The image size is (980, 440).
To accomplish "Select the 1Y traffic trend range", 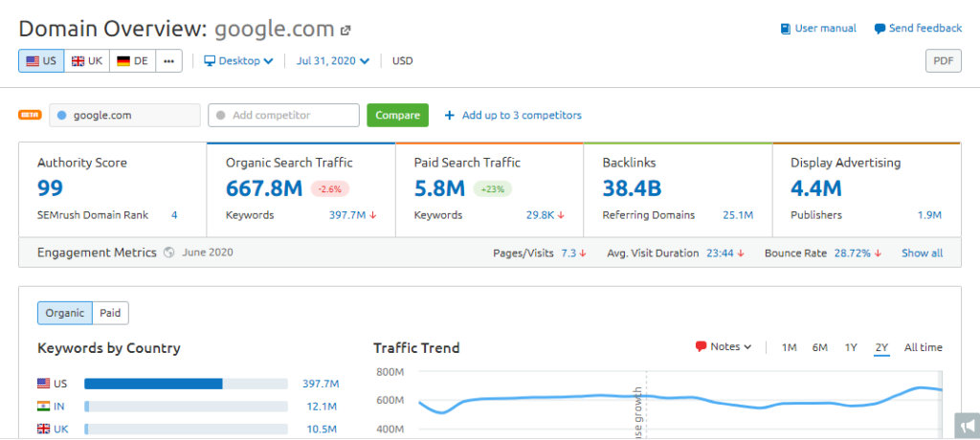I will [851, 347].
